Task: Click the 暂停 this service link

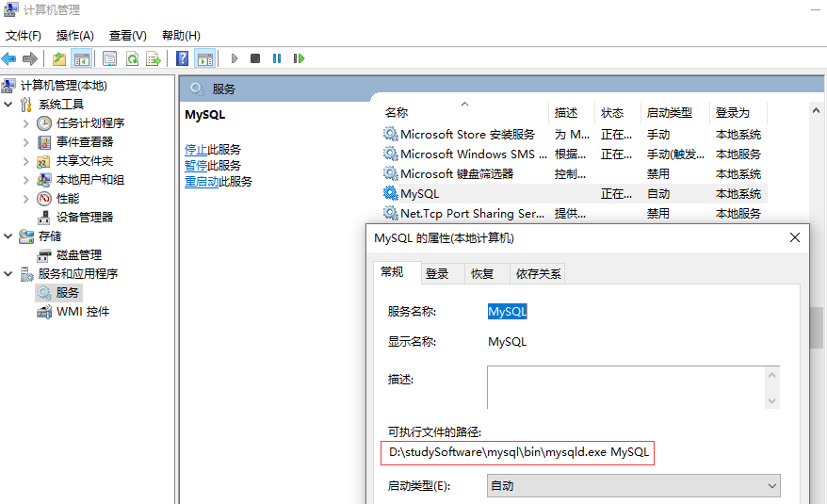Action: point(196,166)
